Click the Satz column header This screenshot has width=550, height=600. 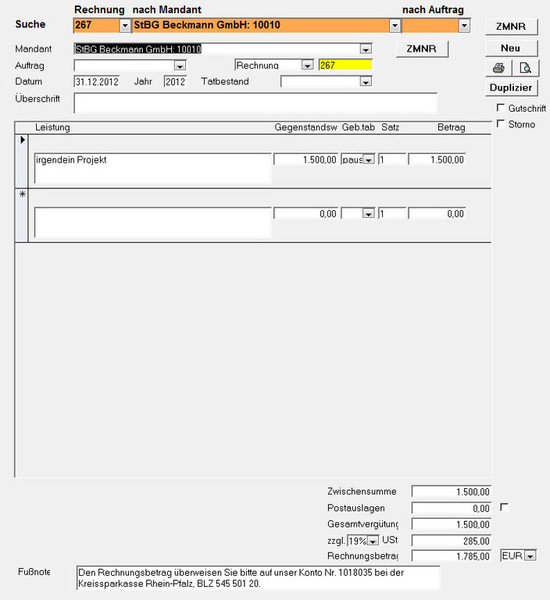390,127
